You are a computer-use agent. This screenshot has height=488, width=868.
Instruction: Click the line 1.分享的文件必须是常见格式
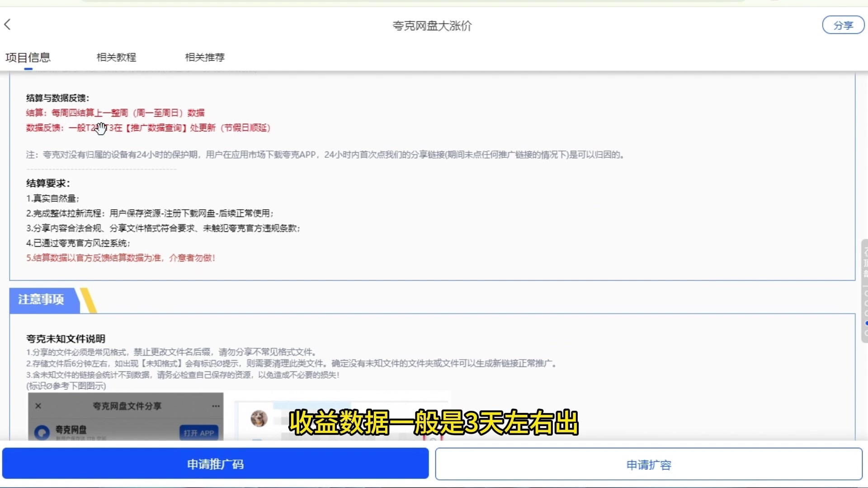point(172,352)
